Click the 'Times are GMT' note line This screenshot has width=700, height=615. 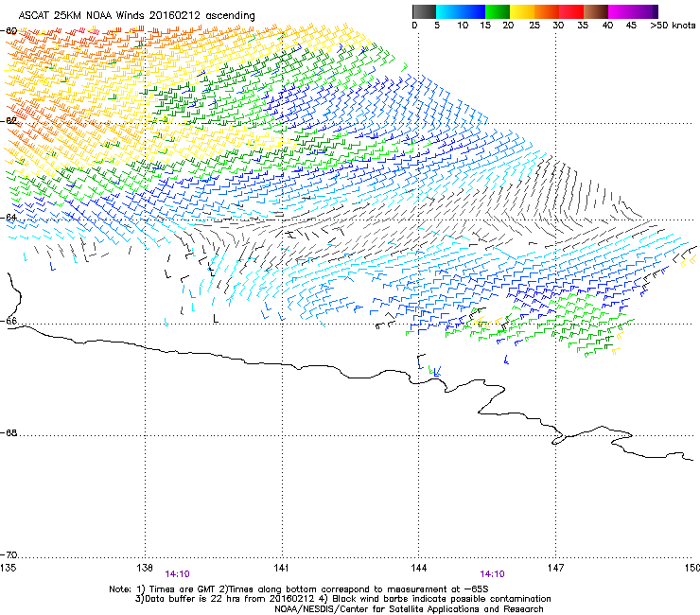[x=299, y=589]
